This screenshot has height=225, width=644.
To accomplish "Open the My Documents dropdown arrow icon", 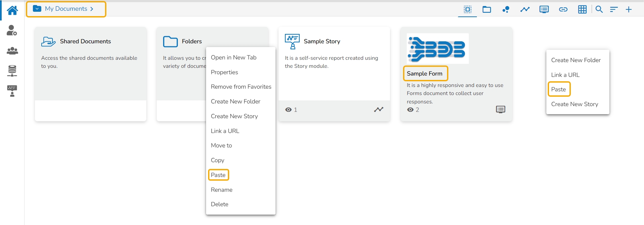I will click(37, 9).
